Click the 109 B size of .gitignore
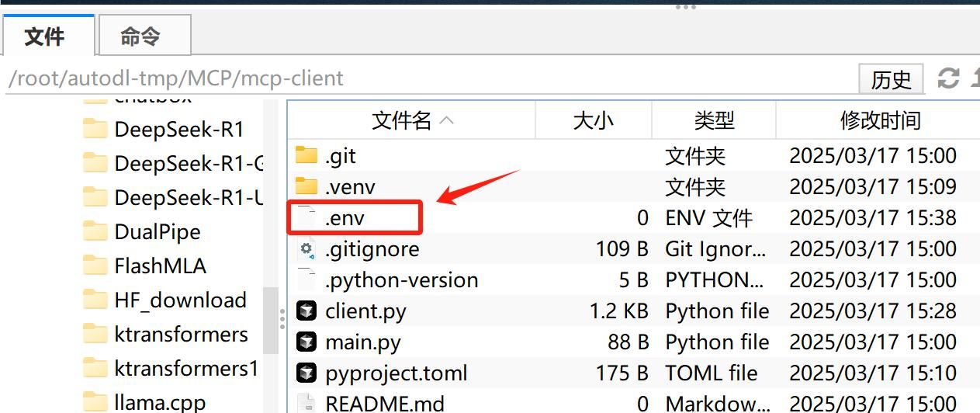The height and width of the screenshot is (413, 980). (x=622, y=249)
